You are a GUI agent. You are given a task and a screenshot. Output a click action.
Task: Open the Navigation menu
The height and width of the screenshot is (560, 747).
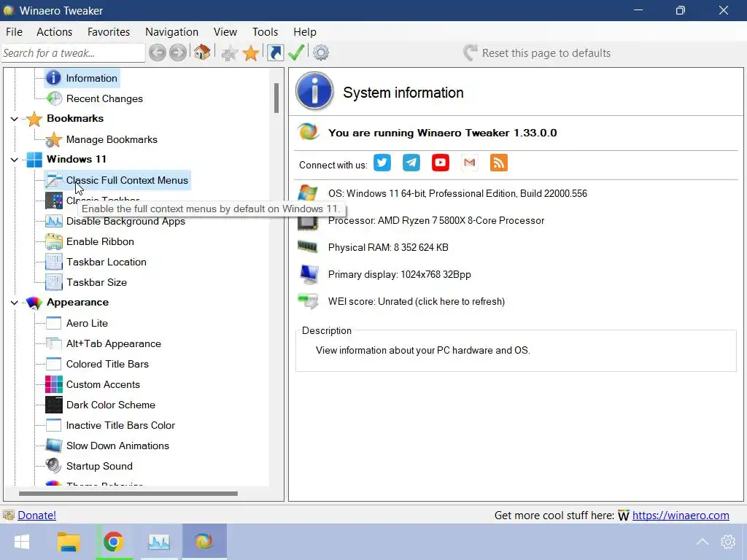171,32
